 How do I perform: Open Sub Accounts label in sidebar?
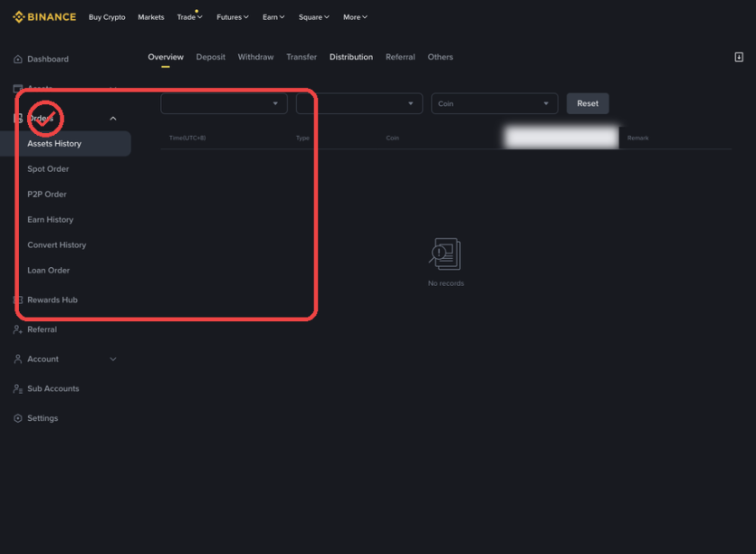[53, 388]
